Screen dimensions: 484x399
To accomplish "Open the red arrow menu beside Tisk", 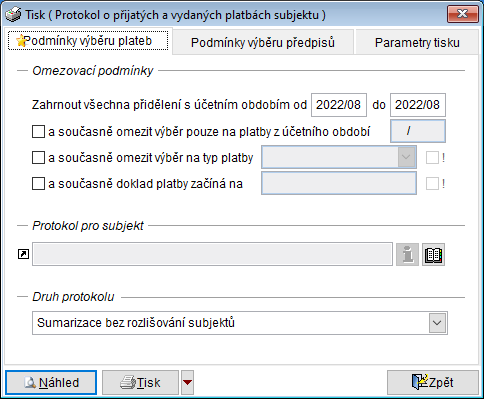I will (187, 382).
